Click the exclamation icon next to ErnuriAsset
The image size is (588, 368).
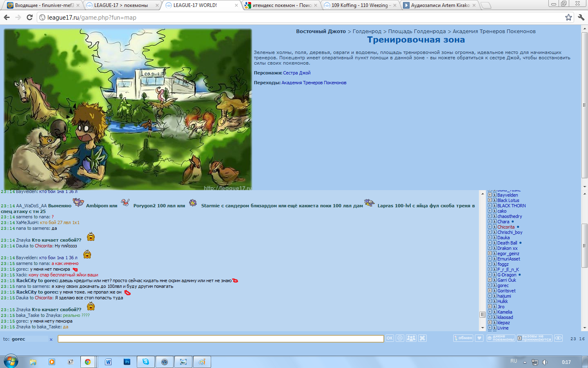[x=490, y=259]
